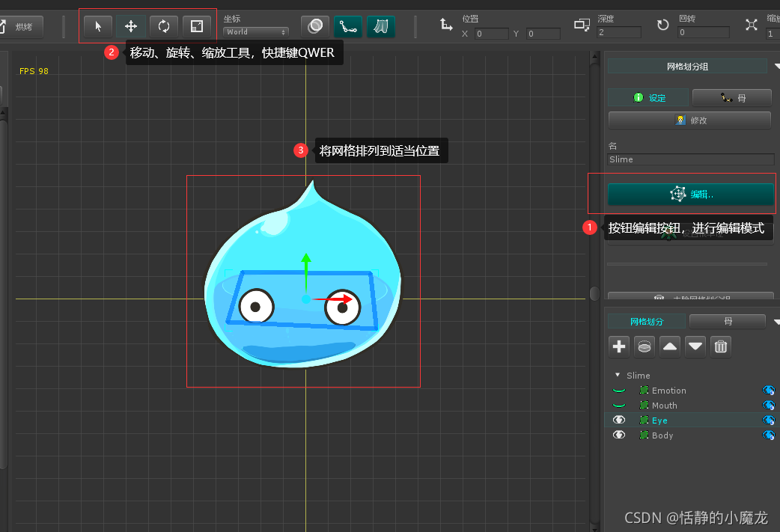Click the scale expand icon in the toolbar
Viewport: 780px width, 532px height.
[x=751, y=25]
